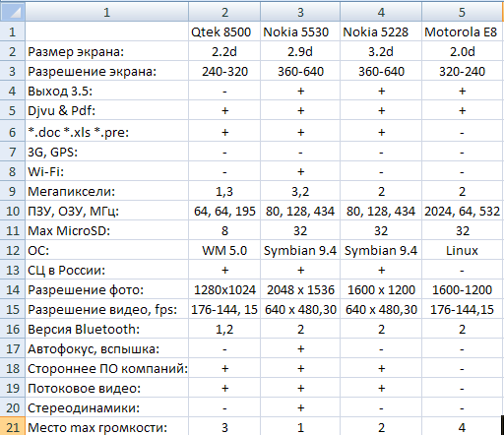504x435 pixels.
Task: Click the Qtek 8500 cell
Action: tap(224, 31)
